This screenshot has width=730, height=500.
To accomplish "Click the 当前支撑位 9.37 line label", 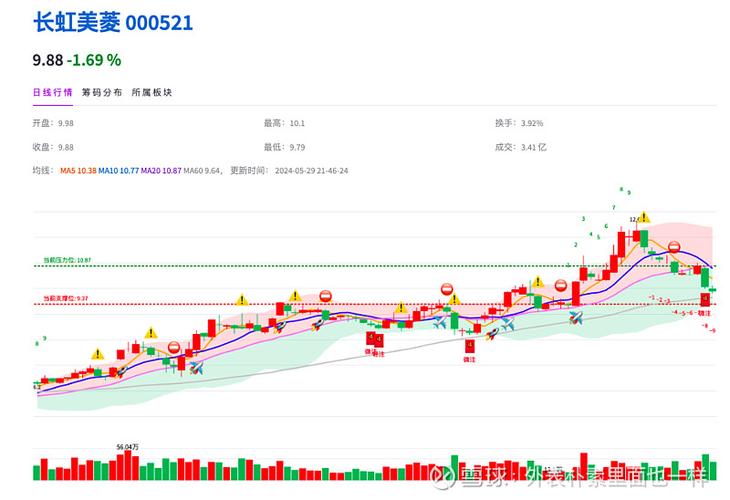I will 66,298.
